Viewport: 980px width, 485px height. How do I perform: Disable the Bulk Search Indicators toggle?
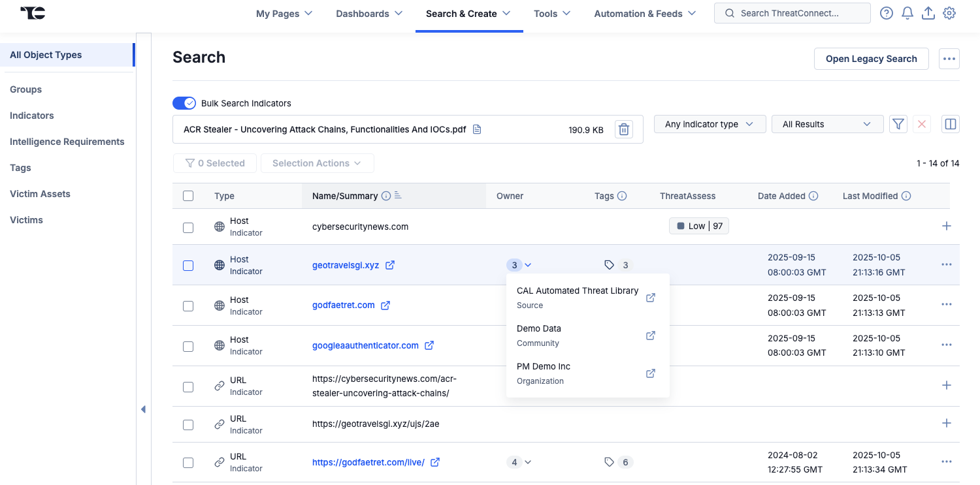tap(184, 103)
